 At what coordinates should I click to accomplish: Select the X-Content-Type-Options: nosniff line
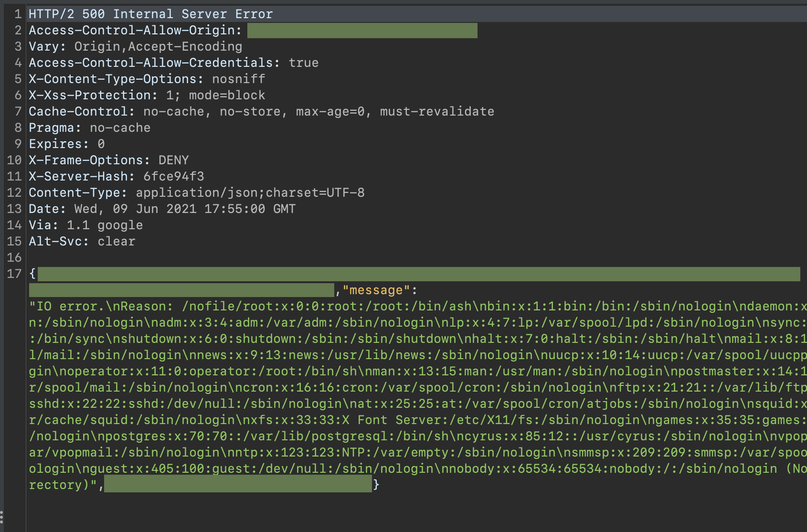click(146, 79)
